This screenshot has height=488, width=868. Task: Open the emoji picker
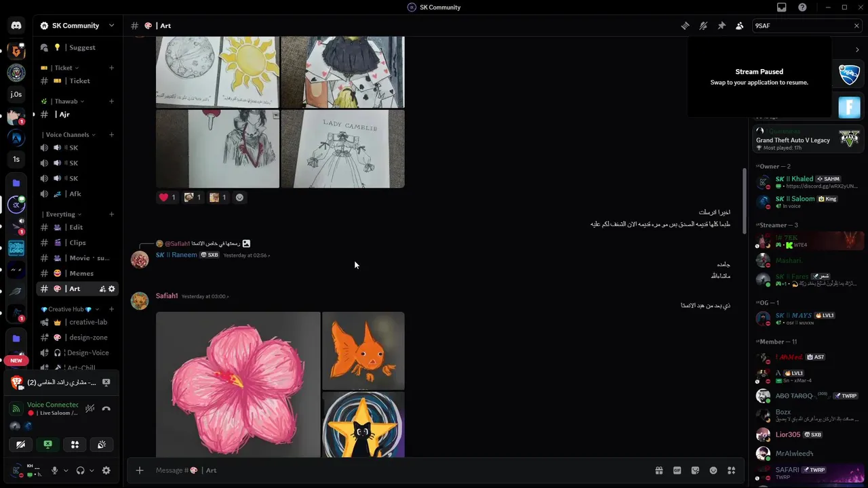(713, 470)
